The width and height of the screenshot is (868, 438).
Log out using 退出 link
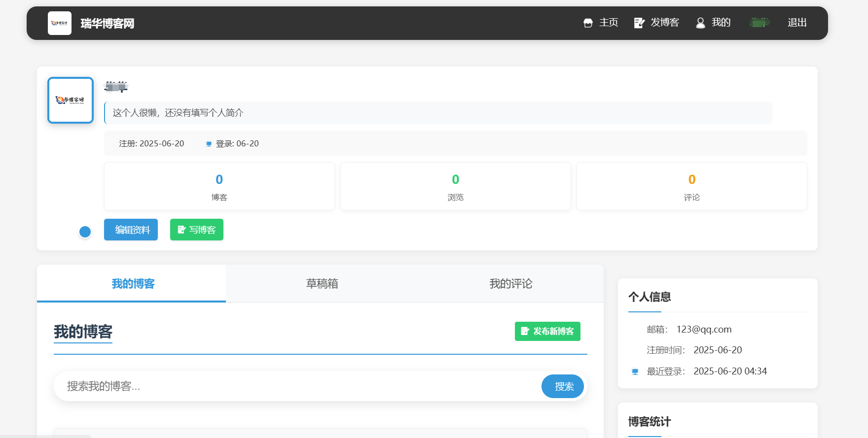tap(797, 23)
